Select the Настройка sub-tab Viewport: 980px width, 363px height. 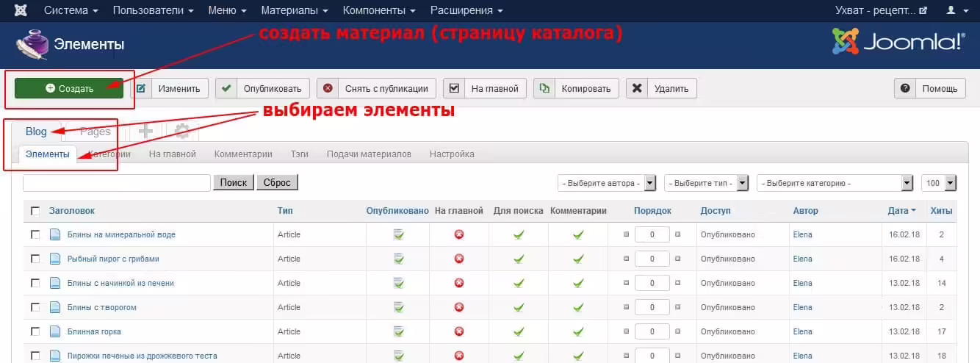(452, 154)
